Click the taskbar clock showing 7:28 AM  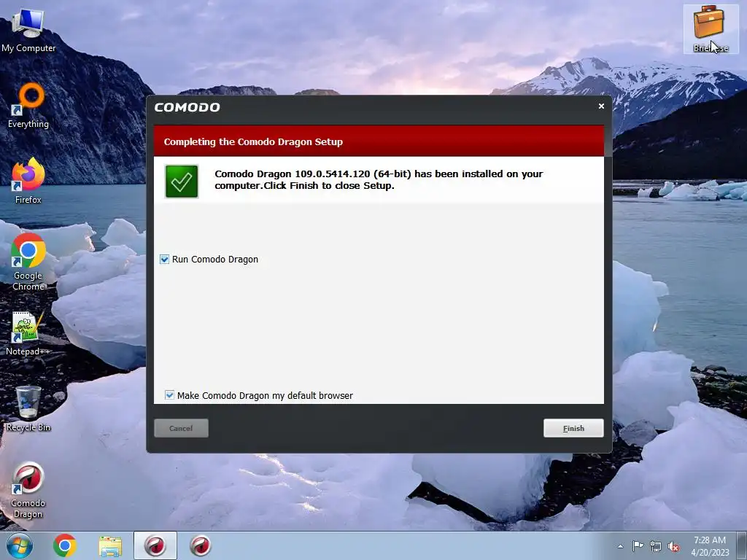tap(710, 546)
